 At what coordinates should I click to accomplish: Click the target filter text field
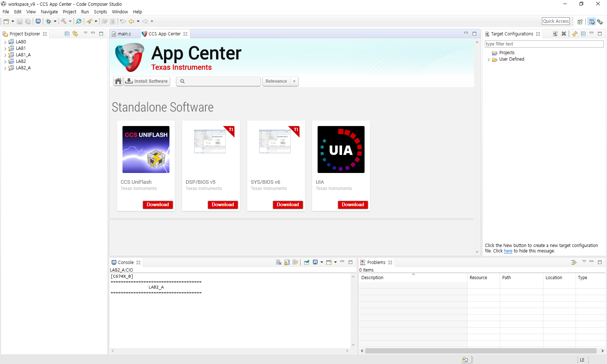(x=544, y=44)
